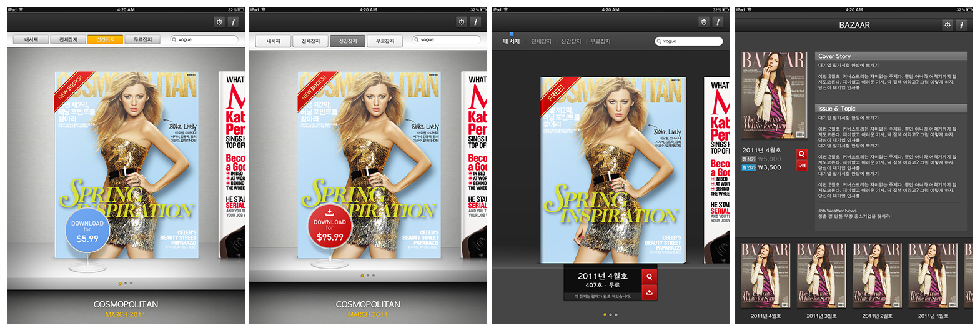Tap the page indicator dots on the $5.99 screen
Image resolution: width=980 pixels, height=333 pixels.
(126, 283)
